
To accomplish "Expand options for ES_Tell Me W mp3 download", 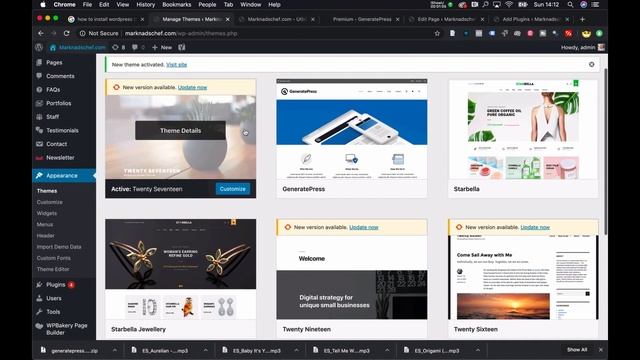I will pos(387,350).
